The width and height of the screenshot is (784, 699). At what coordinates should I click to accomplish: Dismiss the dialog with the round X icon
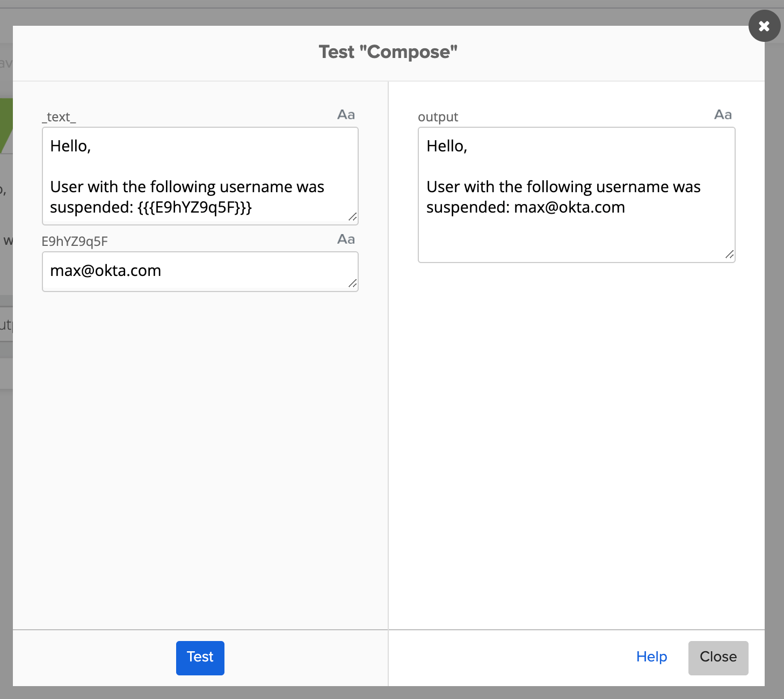(x=764, y=26)
